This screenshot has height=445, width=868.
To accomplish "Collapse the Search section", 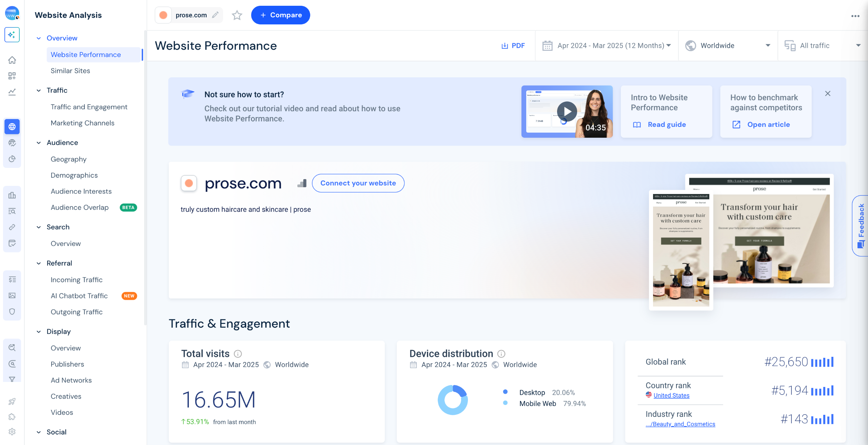I will (39, 227).
